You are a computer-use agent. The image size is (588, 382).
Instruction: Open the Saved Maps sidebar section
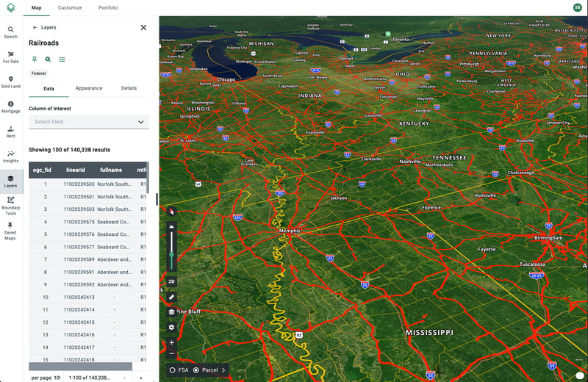[x=10, y=231]
